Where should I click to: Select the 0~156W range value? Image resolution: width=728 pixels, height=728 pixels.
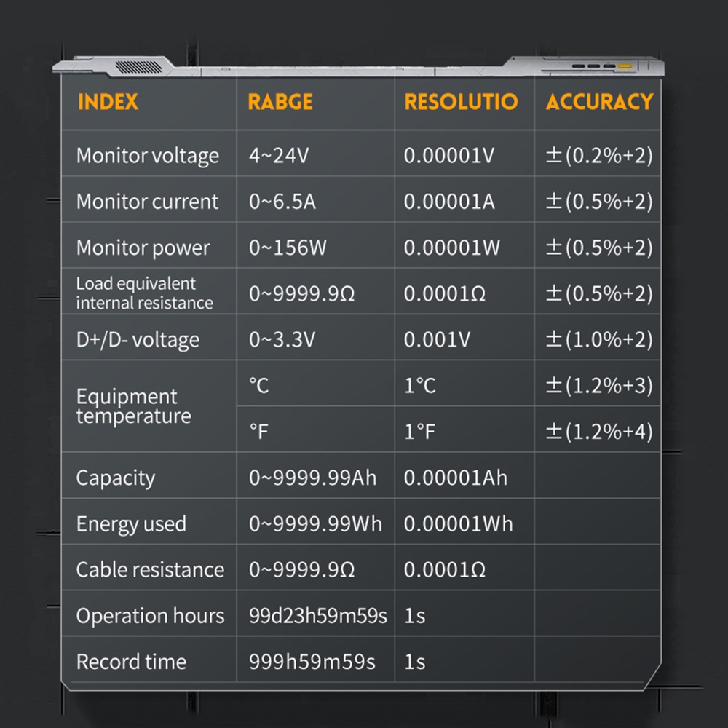tap(288, 248)
